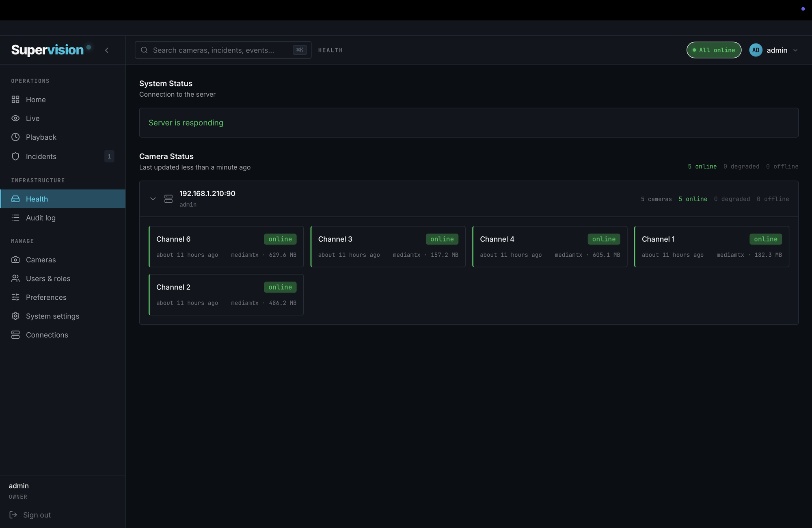Click the online badge on Channel 6
Image resolution: width=812 pixels, height=528 pixels.
coord(280,239)
